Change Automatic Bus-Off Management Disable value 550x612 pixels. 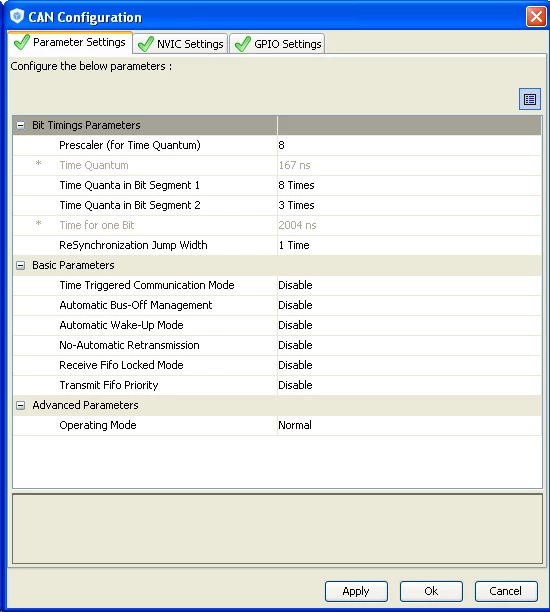(409, 305)
